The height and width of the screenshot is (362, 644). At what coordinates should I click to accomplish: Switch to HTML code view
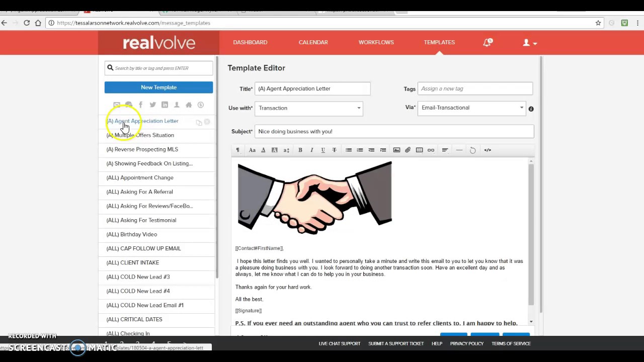(488, 150)
